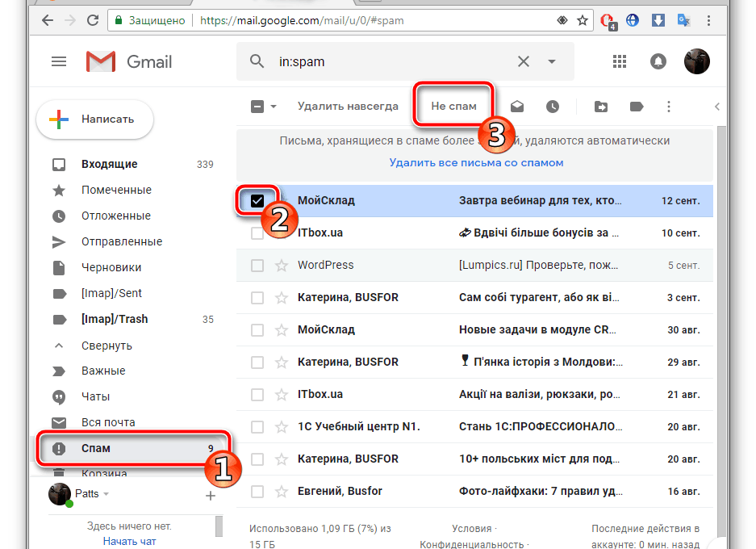Click the Google apps grid icon

(x=620, y=61)
